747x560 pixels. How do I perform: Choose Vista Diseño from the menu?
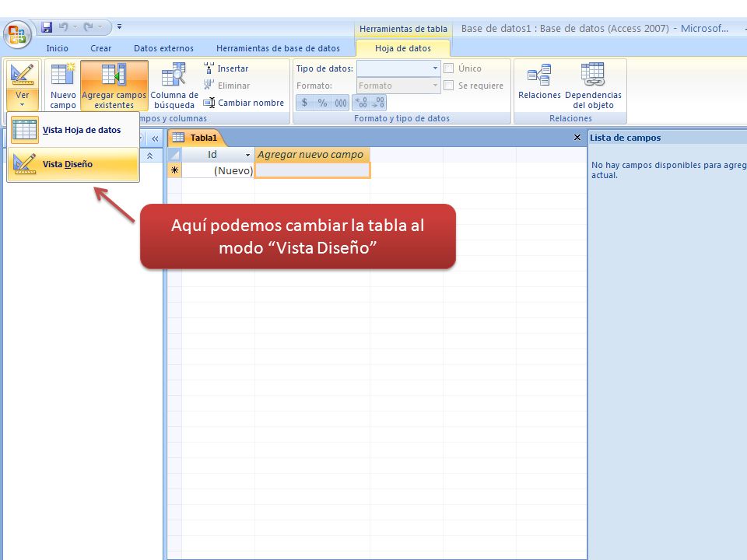(x=73, y=164)
